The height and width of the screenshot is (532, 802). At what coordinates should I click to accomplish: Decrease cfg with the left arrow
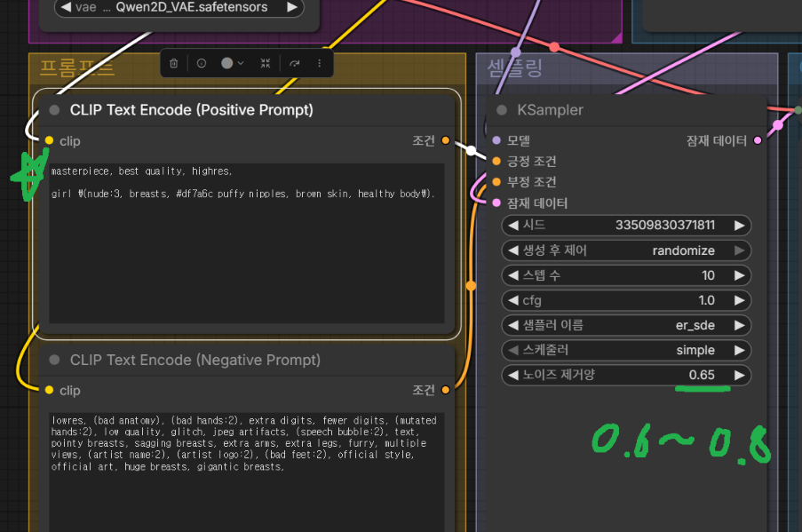513,300
